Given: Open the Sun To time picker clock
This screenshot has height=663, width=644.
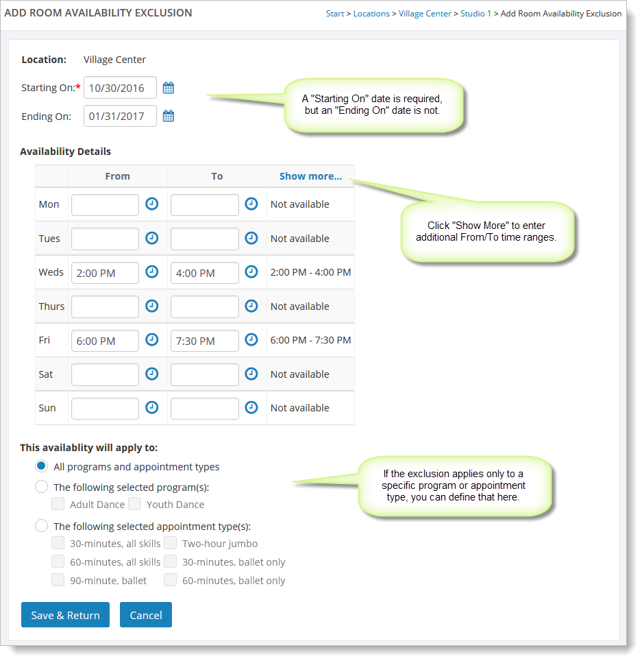Looking at the screenshot, I should click(251, 408).
